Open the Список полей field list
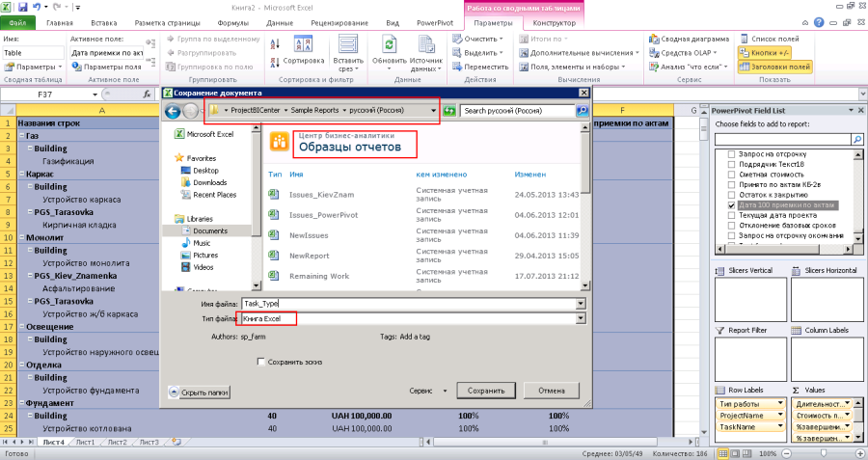Screen dimensions: 868x460 [x=770, y=39]
